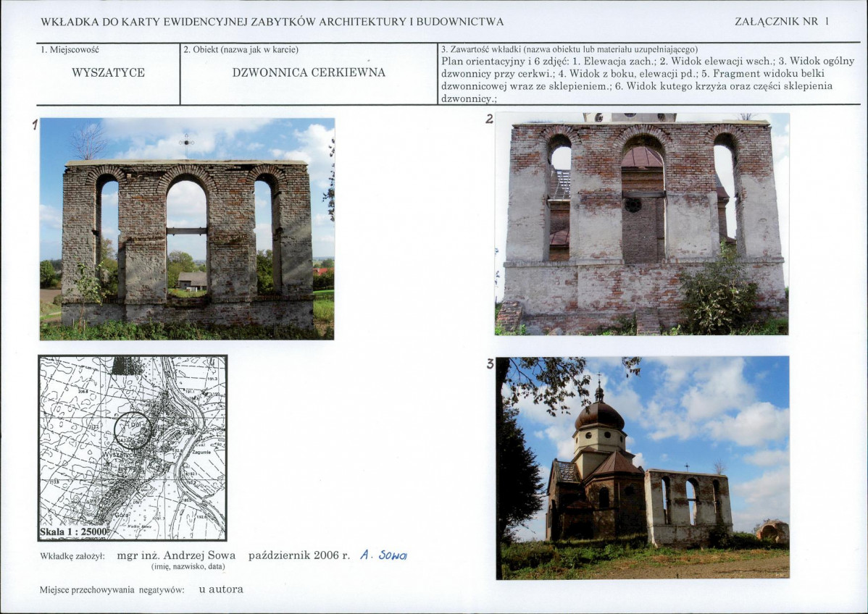This screenshot has height=614, width=868.
Task: Open photo 2 showing the east elevation
Action: pyautogui.click(x=642, y=224)
